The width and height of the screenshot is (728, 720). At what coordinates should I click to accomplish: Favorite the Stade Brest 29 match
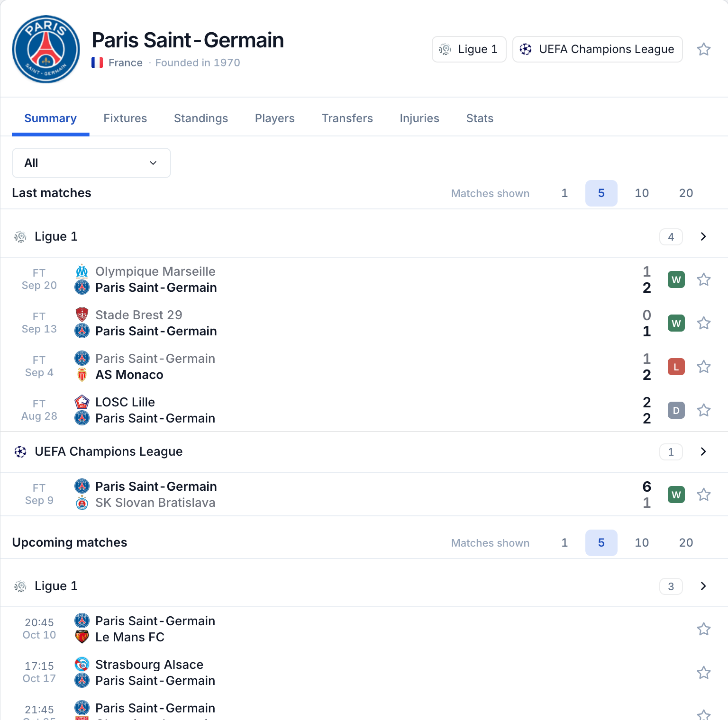click(704, 323)
